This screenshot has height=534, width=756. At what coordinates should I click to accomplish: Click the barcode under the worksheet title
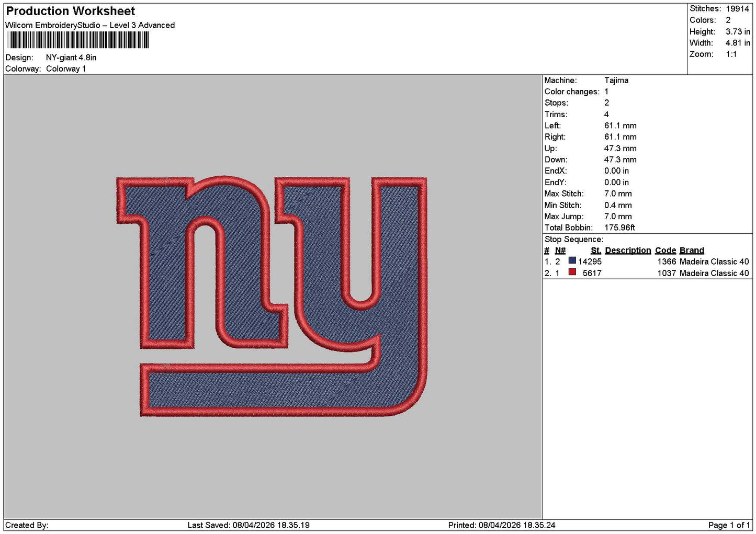pos(78,40)
